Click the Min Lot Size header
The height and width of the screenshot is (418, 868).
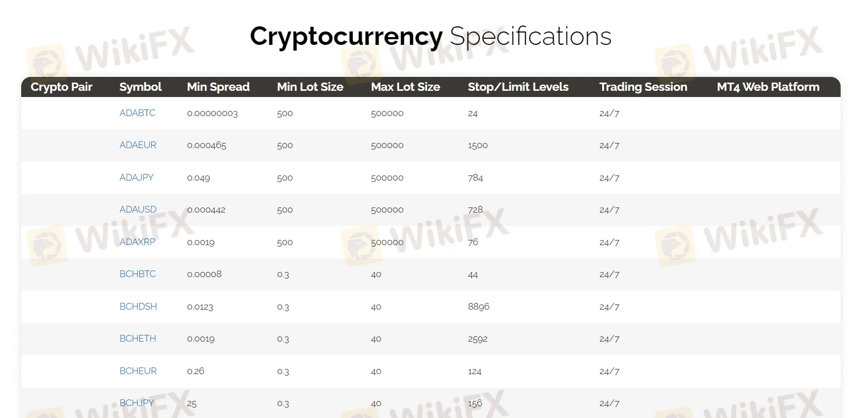click(310, 87)
